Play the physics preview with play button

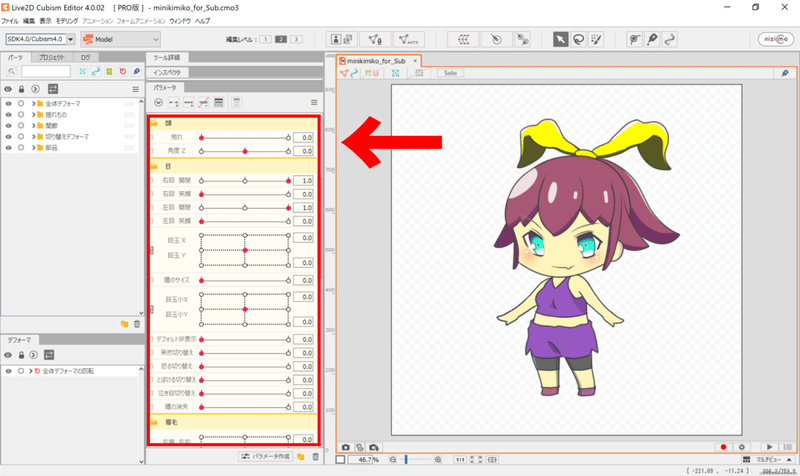pyautogui.click(x=769, y=447)
